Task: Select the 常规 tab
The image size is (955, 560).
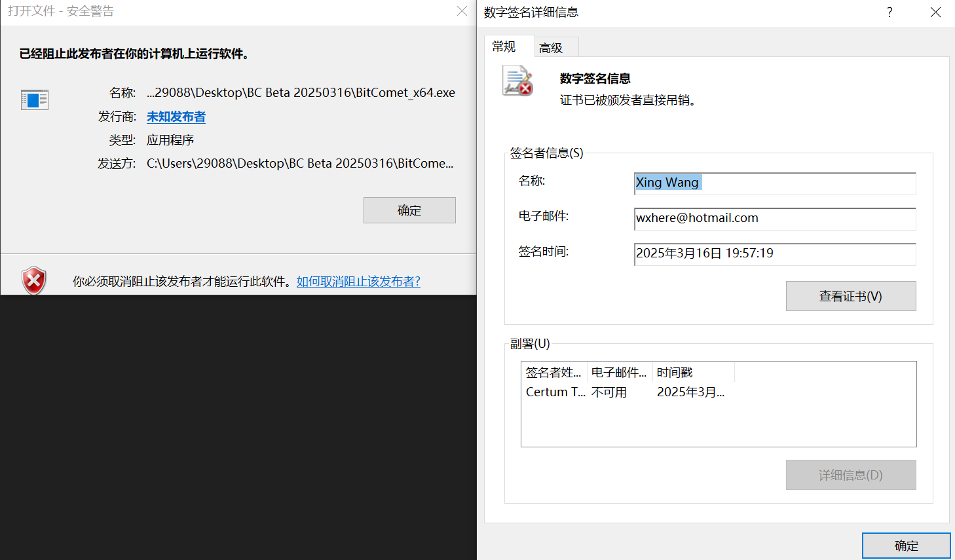Action: [504, 47]
